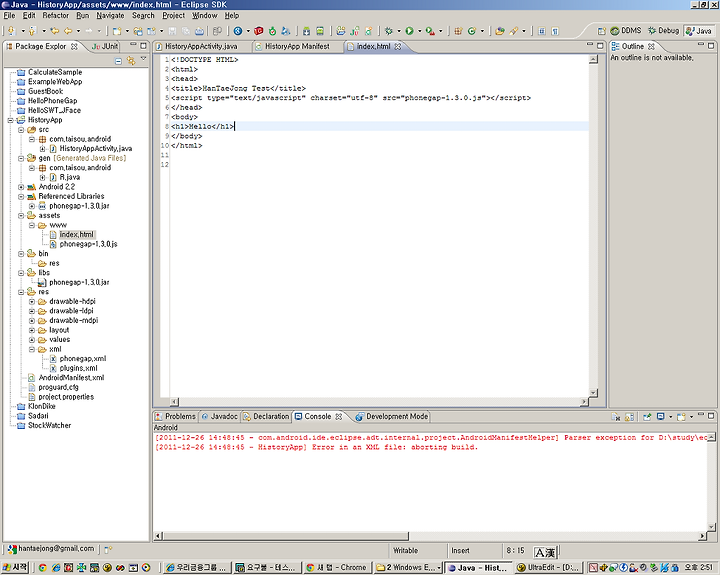Open the Javadoc view tab
The height and width of the screenshot is (575, 720).
[x=219, y=417]
